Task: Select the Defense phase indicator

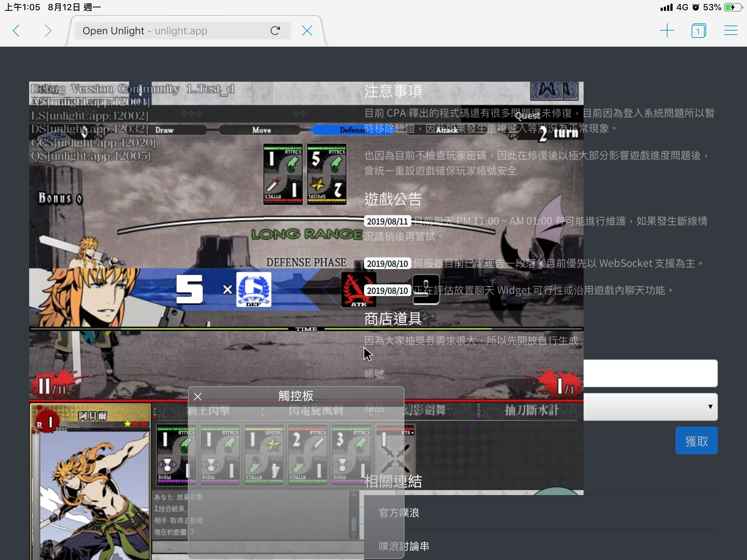Action: tap(352, 130)
